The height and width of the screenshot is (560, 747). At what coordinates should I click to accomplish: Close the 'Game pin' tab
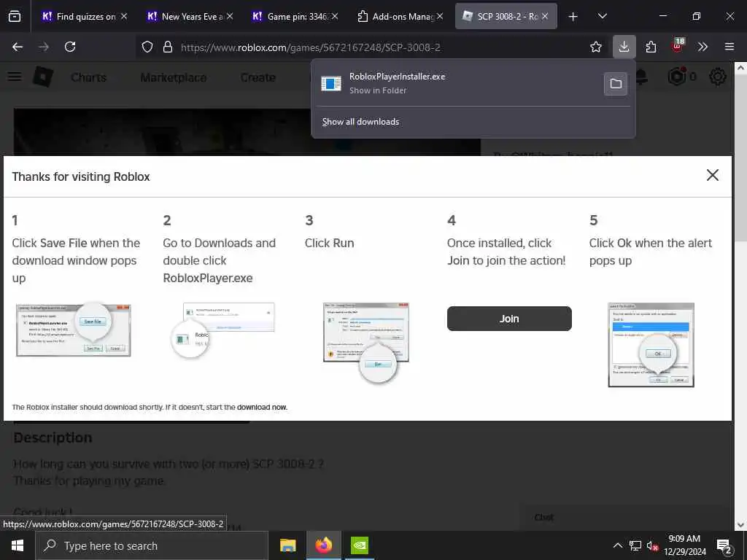335,16
